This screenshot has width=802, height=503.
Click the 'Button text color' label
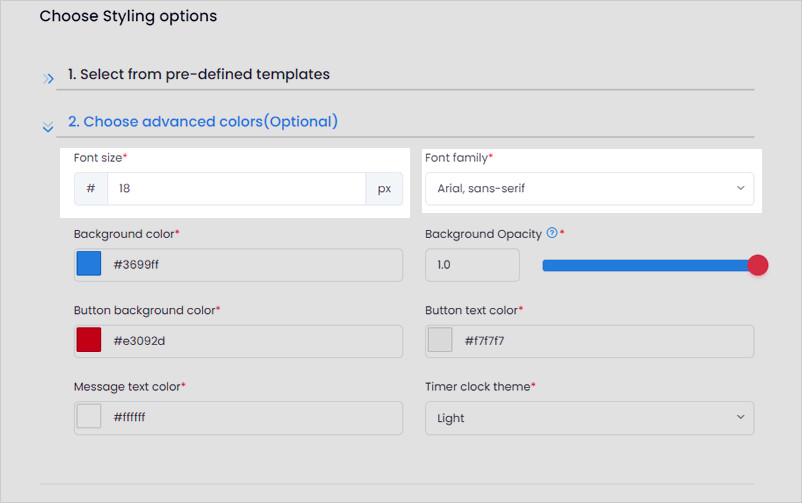pyautogui.click(x=474, y=310)
